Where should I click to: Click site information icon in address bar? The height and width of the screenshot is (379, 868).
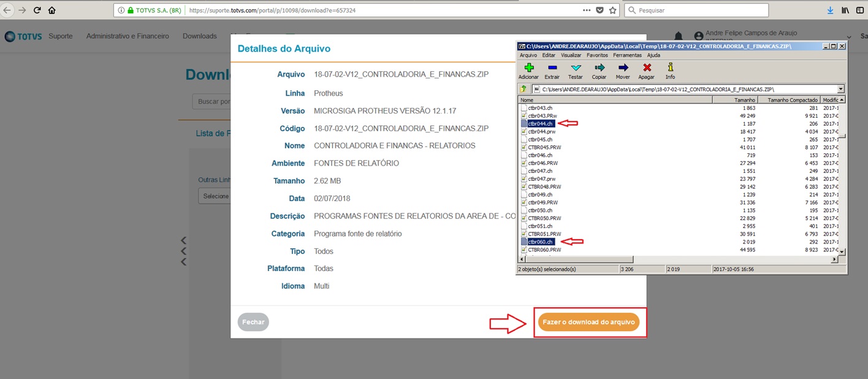point(120,10)
